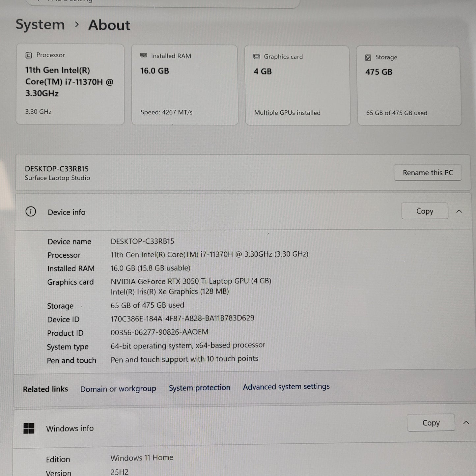Copy the Device info details
476x476 pixels.
[x=425, y=211]
